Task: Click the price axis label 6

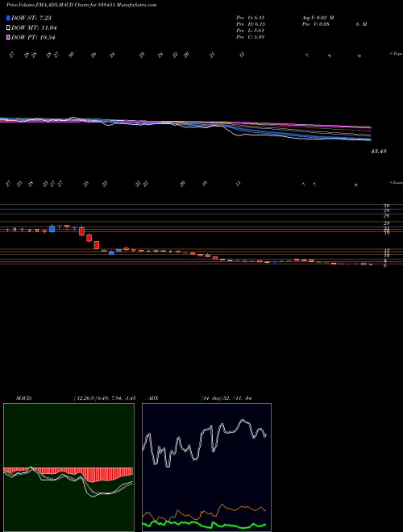Action: [x=385, y=266]
